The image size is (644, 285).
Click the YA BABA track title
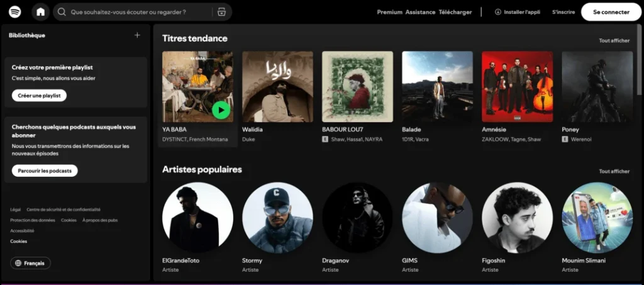tap(174, 130)
